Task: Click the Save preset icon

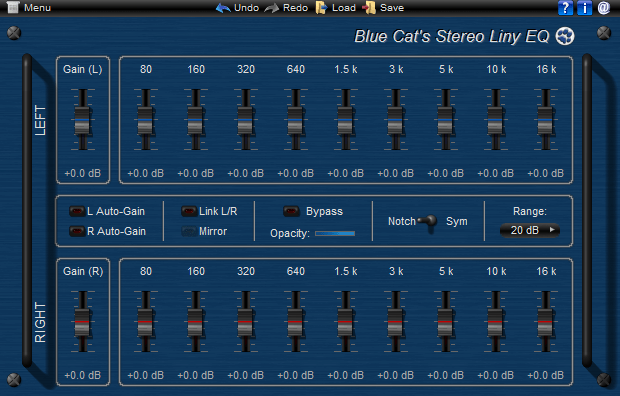Action: click(x=369, y=8)
